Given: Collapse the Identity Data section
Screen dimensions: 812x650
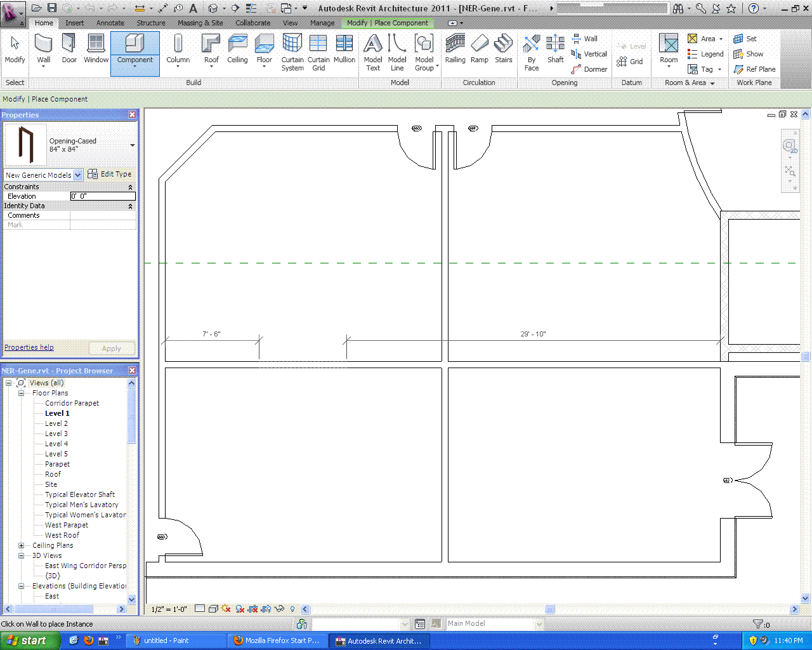Looking at the screenshot, I should pos(131,206).
